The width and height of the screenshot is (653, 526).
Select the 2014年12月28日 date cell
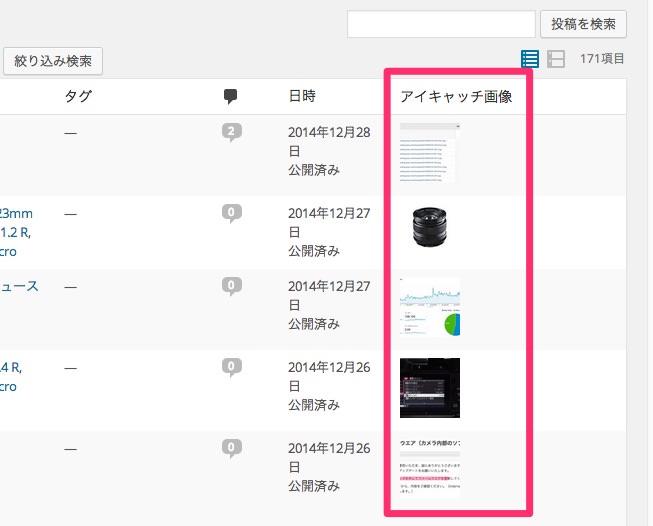(329, 142)
